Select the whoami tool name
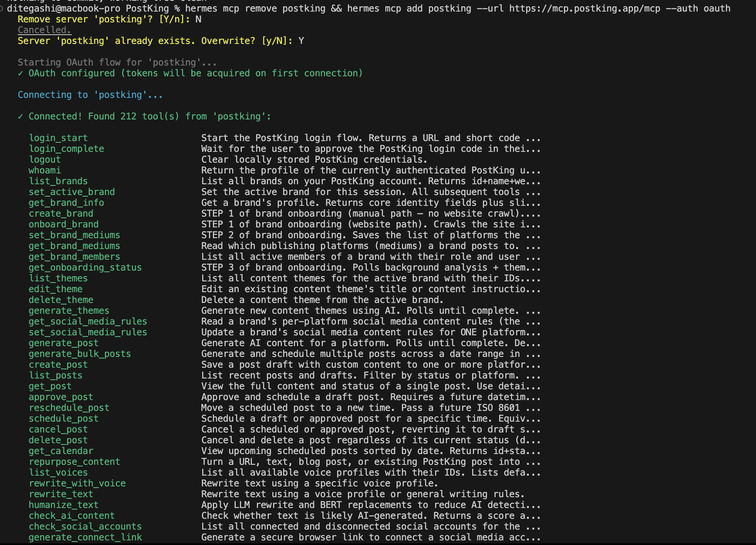This screenshot has height=545, width=756. pos(45,170)
